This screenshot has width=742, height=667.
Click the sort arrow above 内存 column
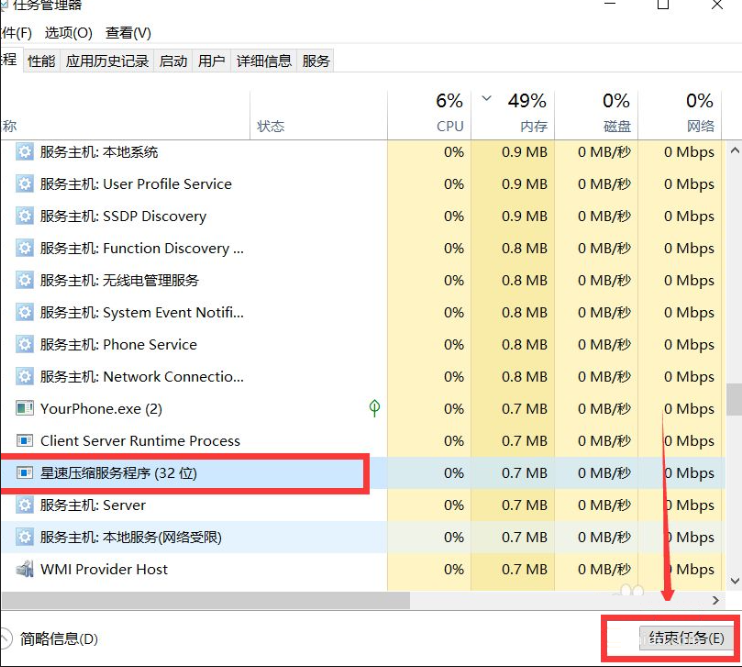coord(487,99)
